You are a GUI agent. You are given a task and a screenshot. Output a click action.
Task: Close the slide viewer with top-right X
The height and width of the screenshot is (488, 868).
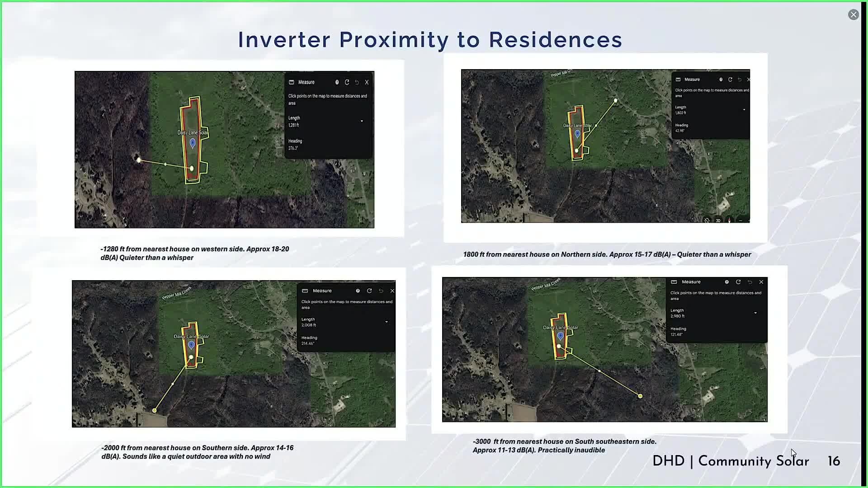(853, 14)
